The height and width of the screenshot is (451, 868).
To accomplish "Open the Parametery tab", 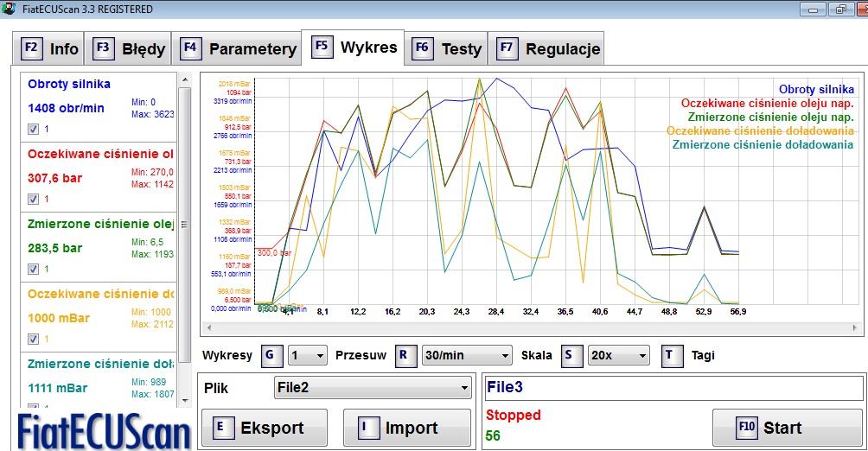I will 238,48.
